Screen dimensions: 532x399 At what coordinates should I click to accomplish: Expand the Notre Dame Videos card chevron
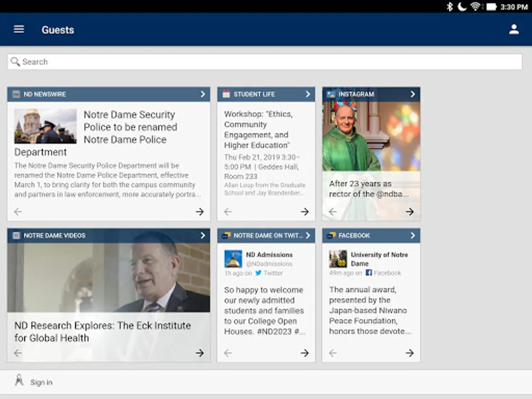point(203,235)
